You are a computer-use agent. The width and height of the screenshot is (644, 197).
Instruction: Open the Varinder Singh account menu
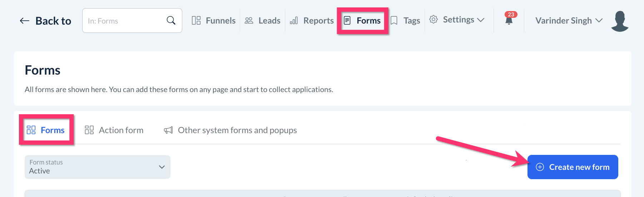pos(569,21)
